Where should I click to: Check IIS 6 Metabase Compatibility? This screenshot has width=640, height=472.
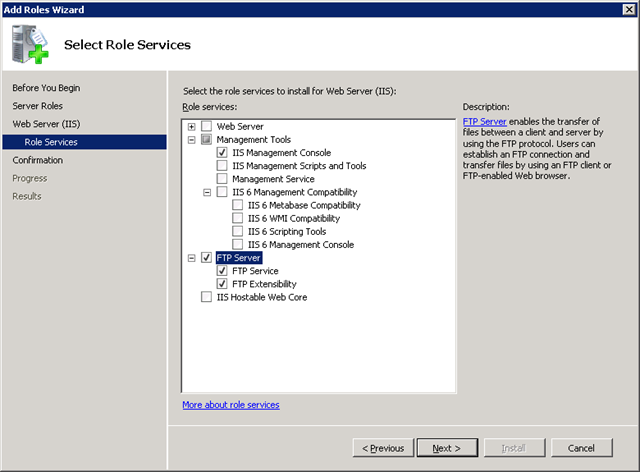click(x=238, y=205)
